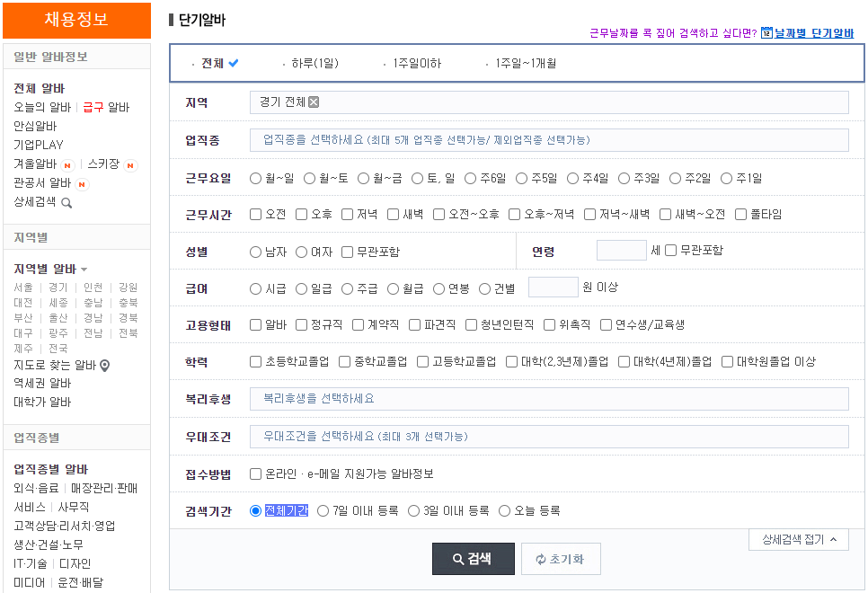Open 업직종별 알바 heading link
The width and height of the screenshot is (868, 593).
click(51, 470)
